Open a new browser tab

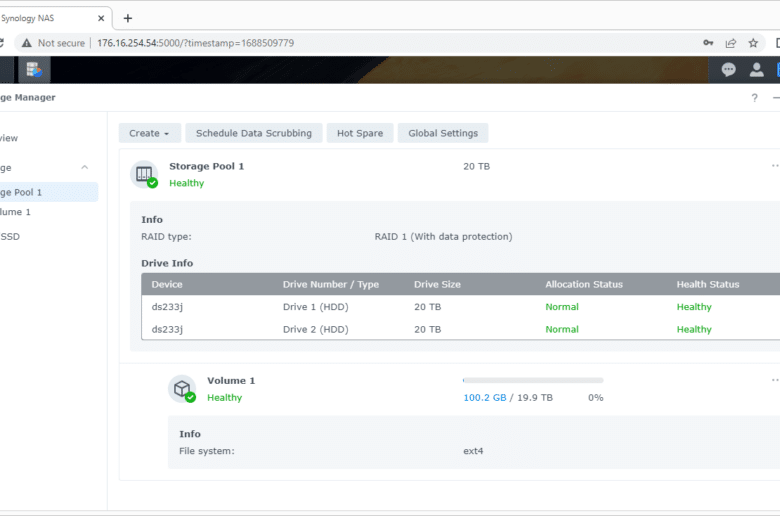128,18
